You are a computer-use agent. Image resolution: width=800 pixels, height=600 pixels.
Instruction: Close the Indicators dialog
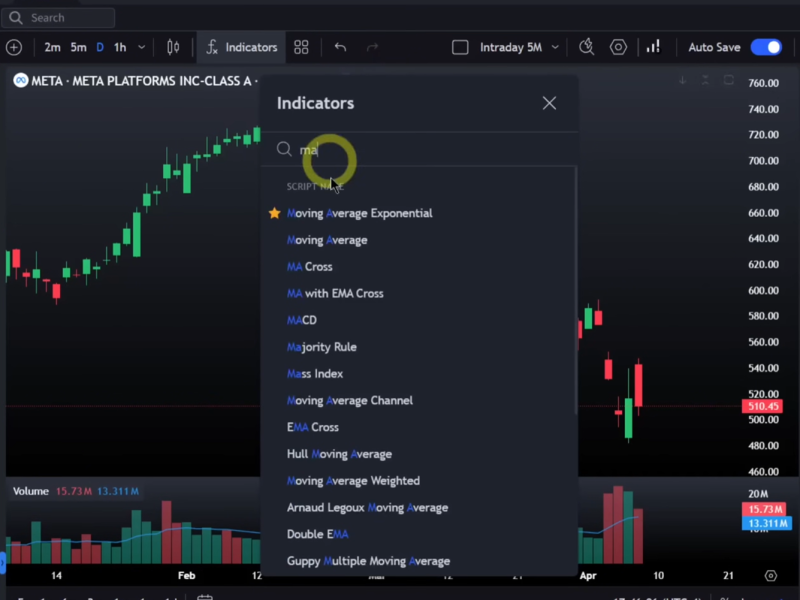(x=549, y=103)
